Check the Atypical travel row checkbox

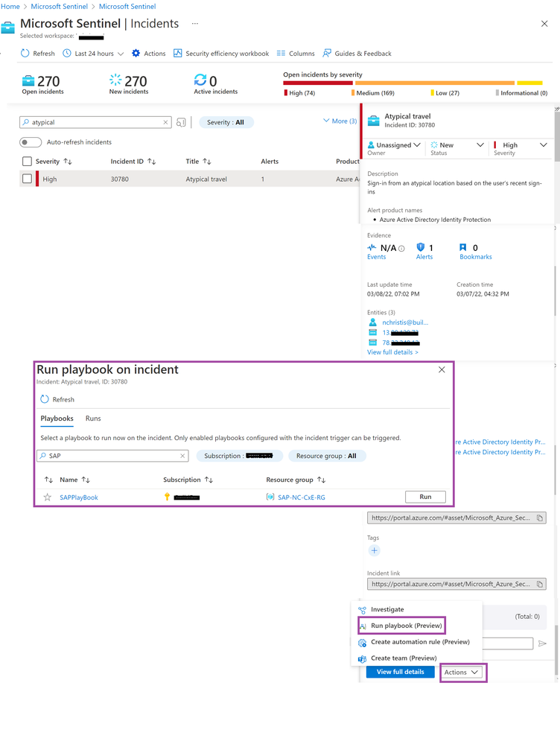(27, 179)
